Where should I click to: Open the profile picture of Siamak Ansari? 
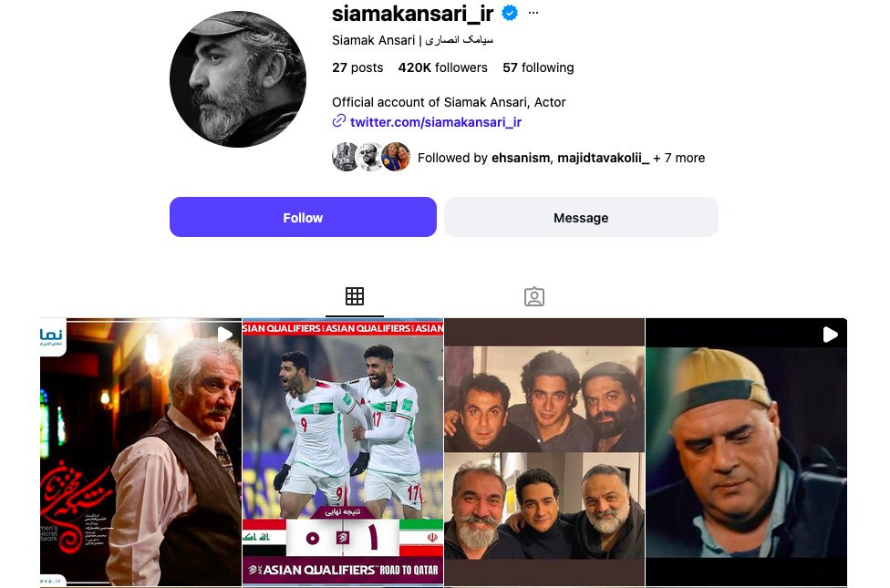point(238,79)
